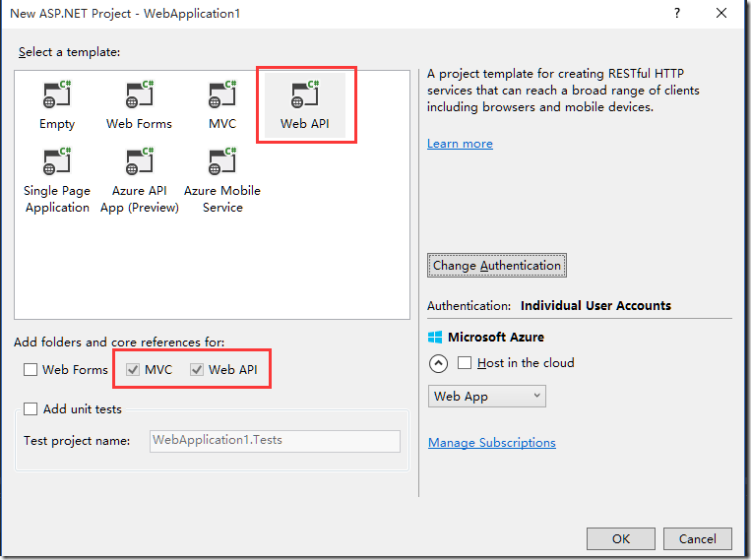Click the Test project name field
This screenshot has width=751, height=560.
tap(275, 441)
